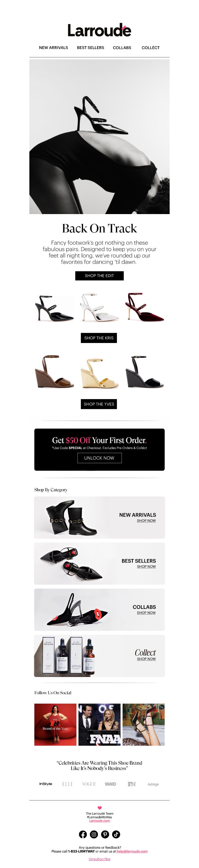Open the TikTok social icon
The image size is (199, 868).
(x=116, y=834)
